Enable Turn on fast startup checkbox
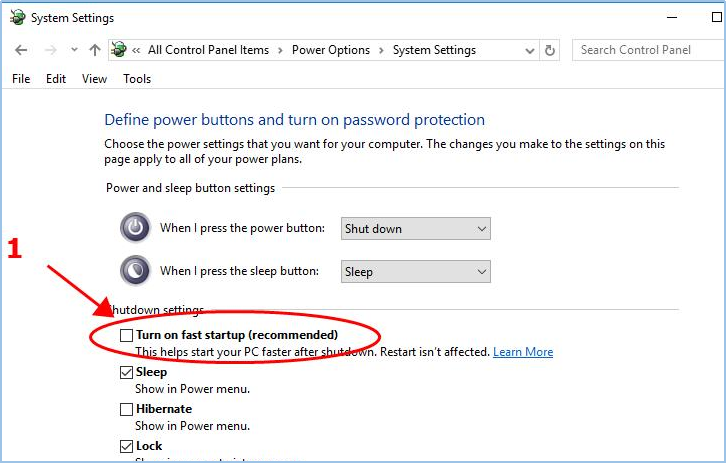The height and width of the screenshot is (463, 727). click(126, 335)
